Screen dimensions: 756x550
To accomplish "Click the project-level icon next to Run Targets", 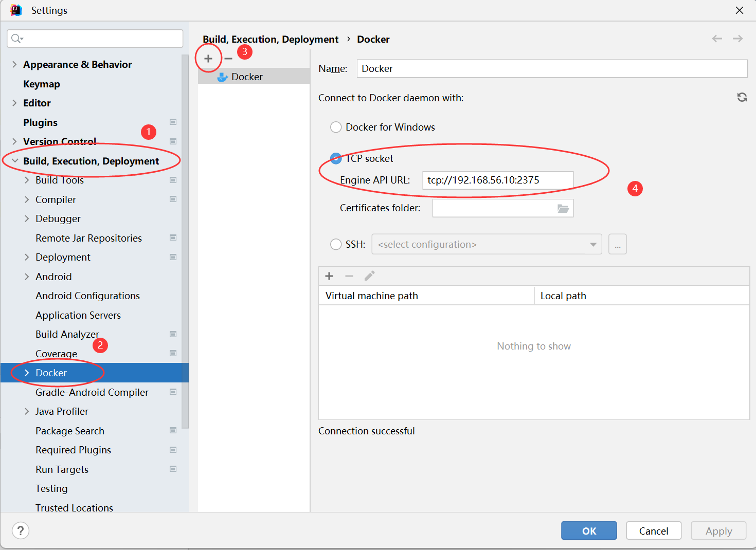I will (173, 469).
